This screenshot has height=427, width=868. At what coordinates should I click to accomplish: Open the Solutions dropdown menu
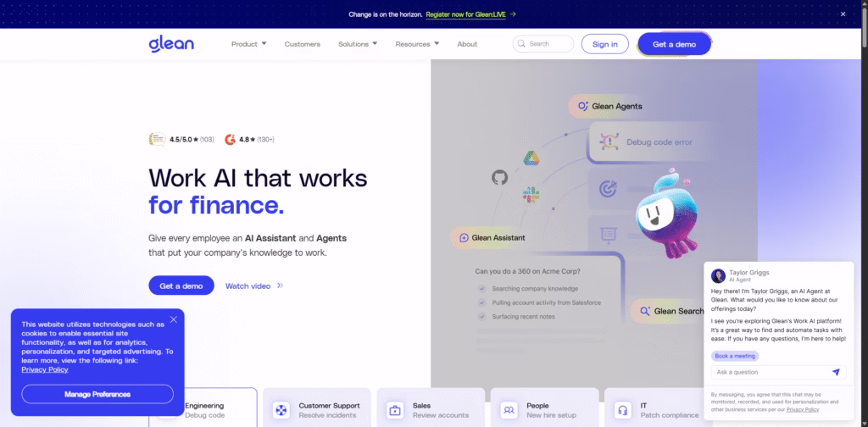pyautogui.click(x=358, y=44)
